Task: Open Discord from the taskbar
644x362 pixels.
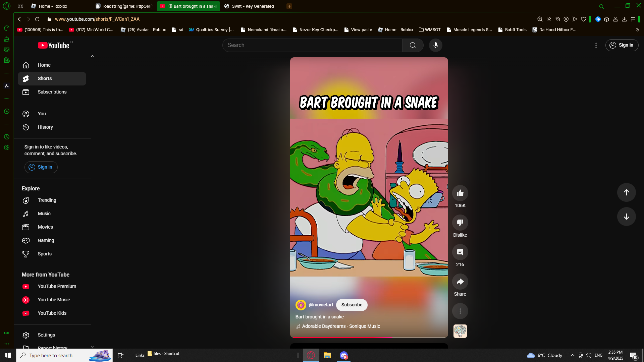Action: (344, 355)
